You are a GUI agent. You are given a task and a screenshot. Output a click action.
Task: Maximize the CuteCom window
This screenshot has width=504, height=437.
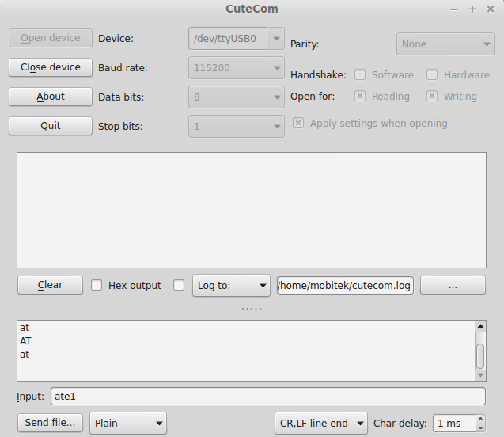click(472, 9)
